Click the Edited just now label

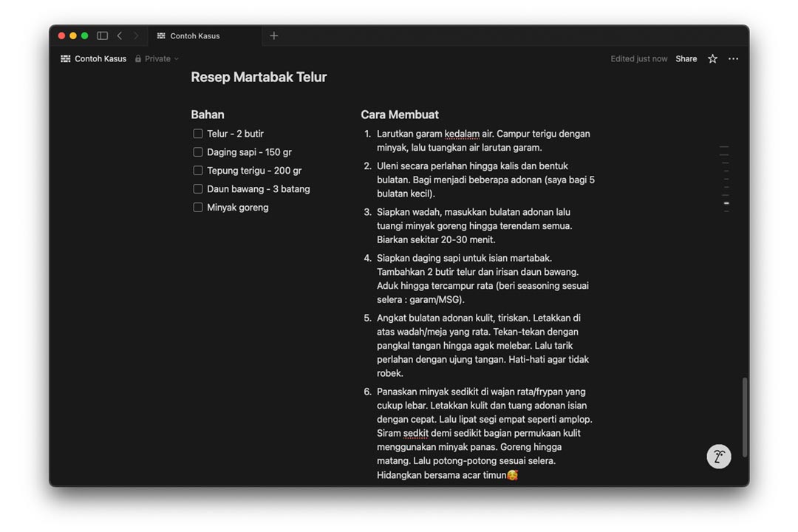point(638,58)
